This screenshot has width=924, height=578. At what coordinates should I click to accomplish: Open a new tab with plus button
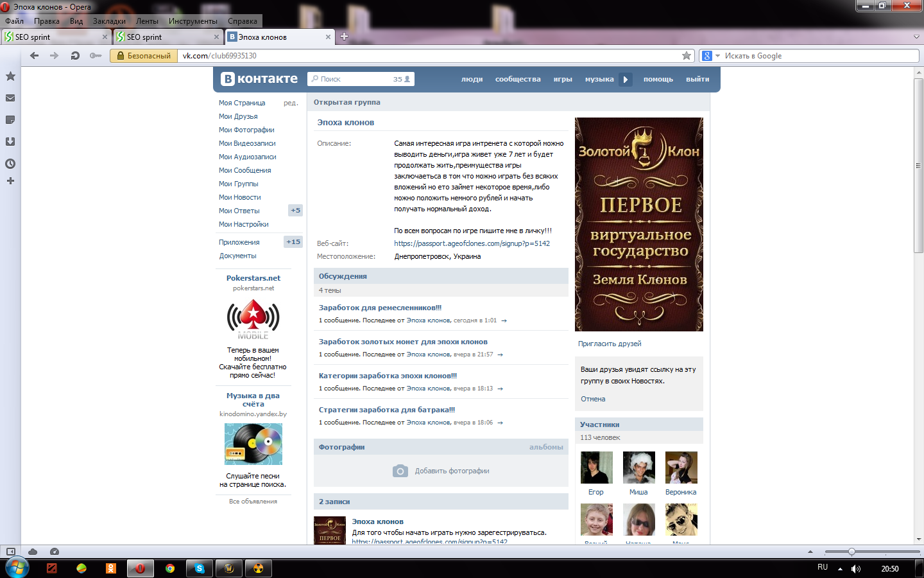pyautogui.click(x=344, y=37)
